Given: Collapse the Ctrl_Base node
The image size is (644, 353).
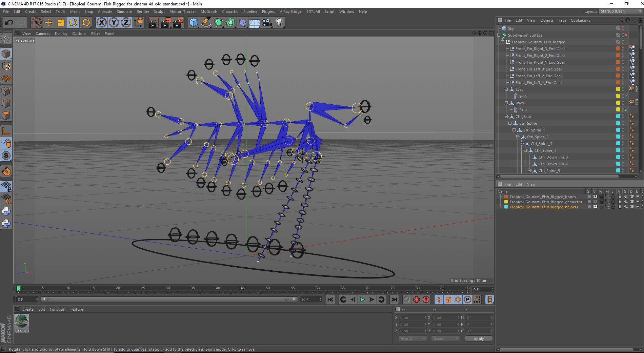Looking at the screenshot, I should coord(506,116).
